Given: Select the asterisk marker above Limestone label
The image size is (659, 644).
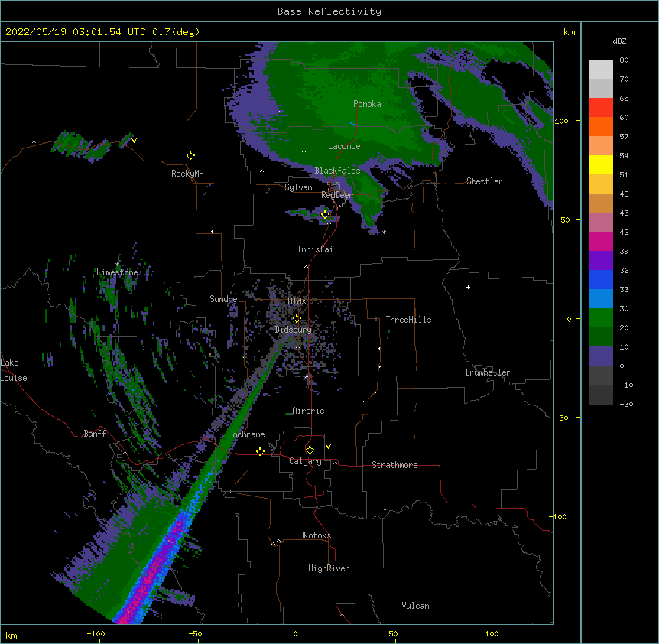Looking at the screenshot, I should coord(118,265).
